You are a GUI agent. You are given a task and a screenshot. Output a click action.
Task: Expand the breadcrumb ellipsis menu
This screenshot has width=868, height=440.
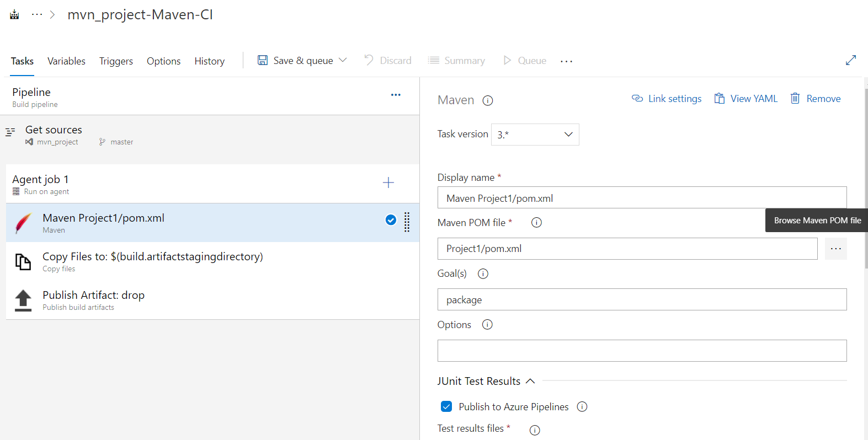[x=37, y=15]
